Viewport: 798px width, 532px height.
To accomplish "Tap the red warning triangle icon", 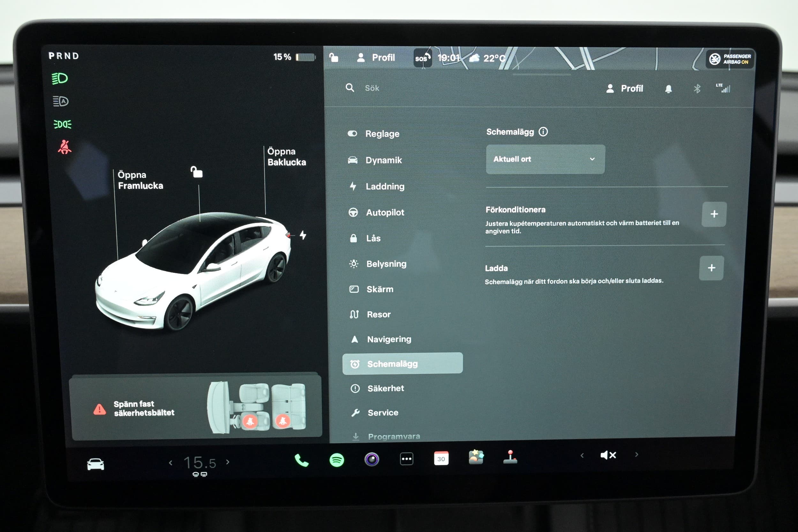I will tap(99, 409).
